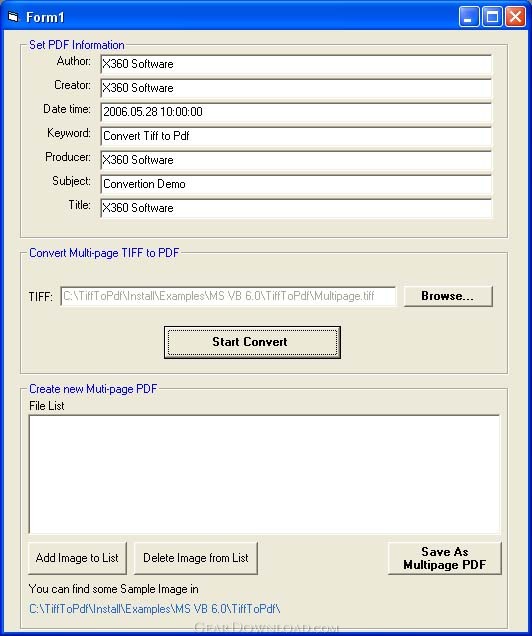Click Add Image to List
532x636 pixels.
(x=77, y=558)
